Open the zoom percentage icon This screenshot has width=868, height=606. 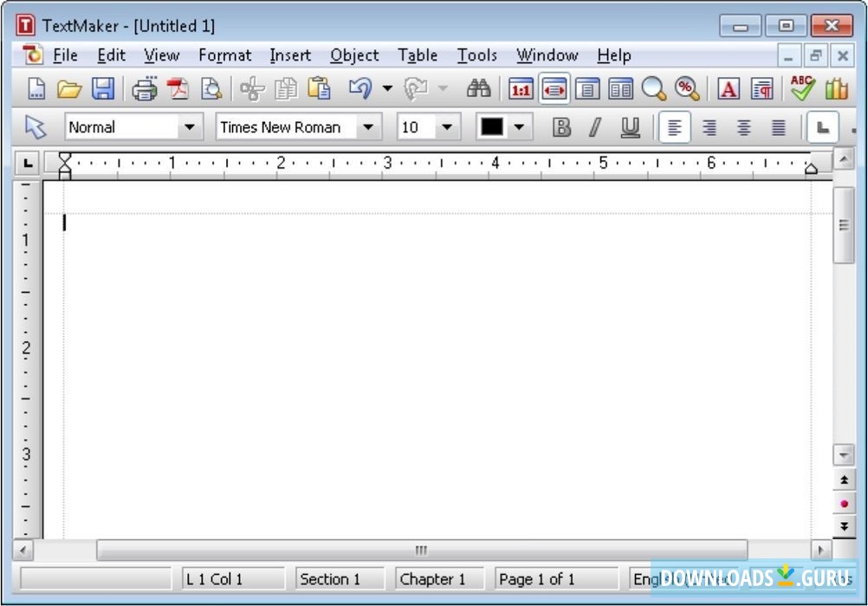pos(687,88)
